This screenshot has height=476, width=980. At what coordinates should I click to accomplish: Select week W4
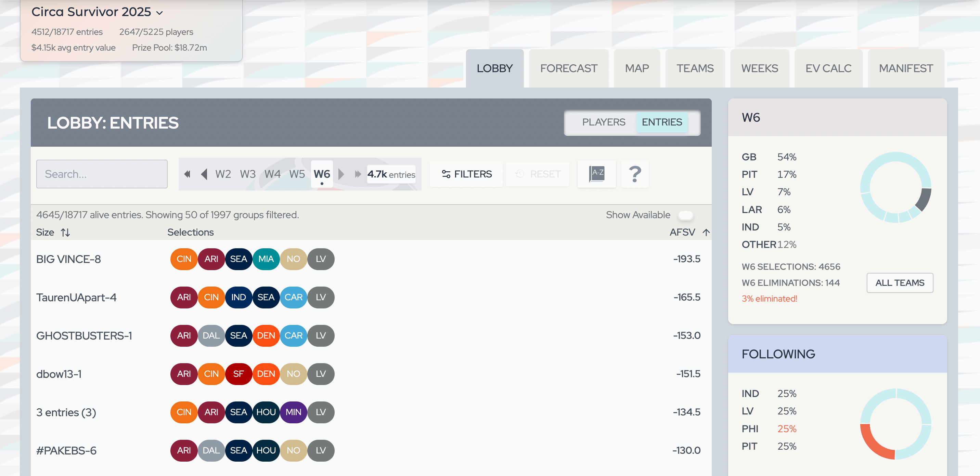272,174
